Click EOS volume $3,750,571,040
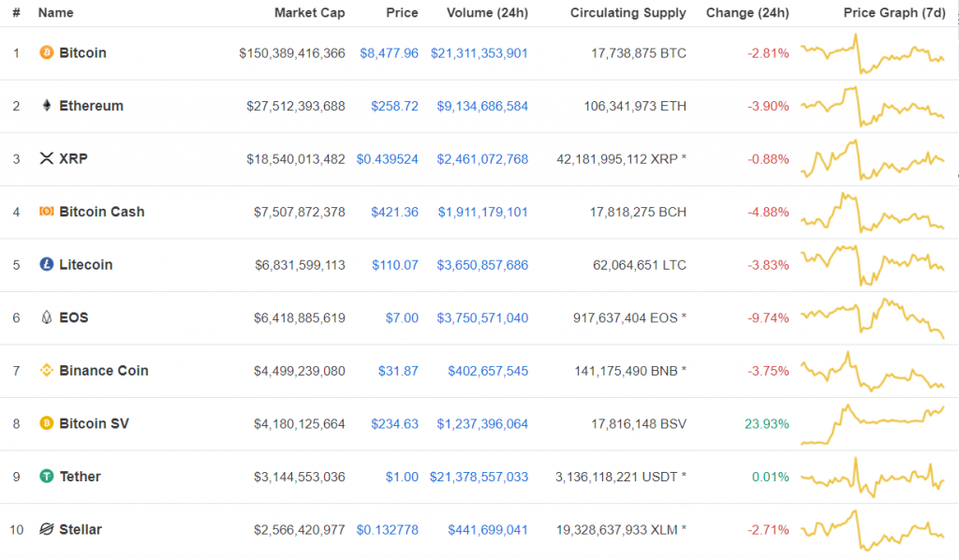 click(482, 317)
